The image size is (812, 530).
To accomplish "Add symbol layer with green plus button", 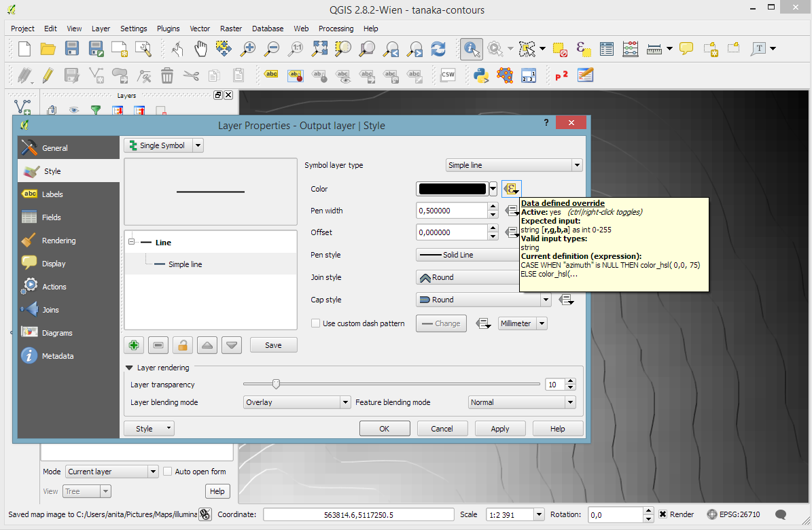I will pyautogui.click(x=134, y=345).
